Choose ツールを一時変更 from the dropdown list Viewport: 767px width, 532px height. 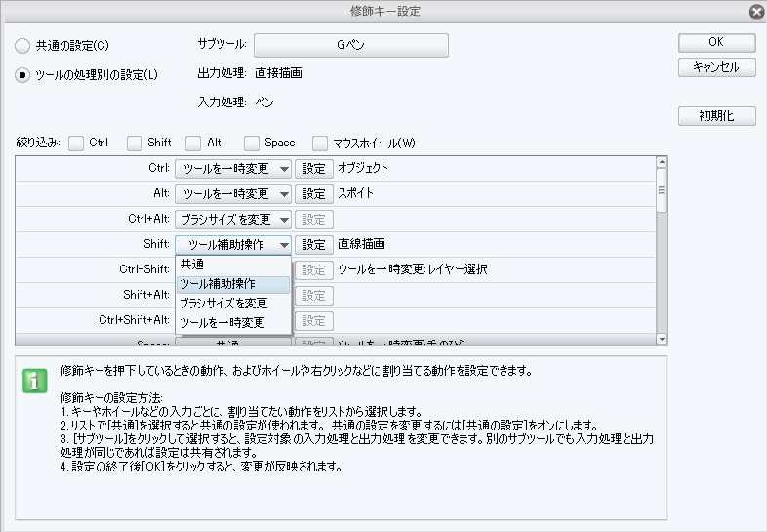pyautogui.click(x=233, y=323)
